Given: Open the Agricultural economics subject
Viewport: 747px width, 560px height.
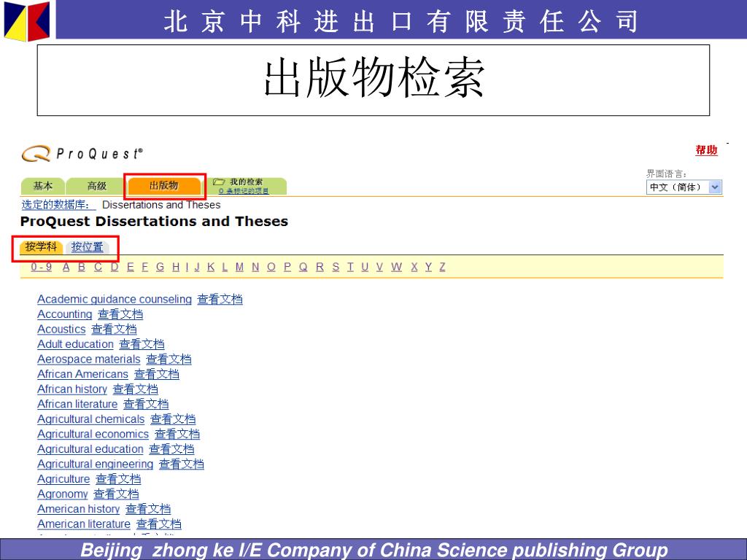Looking at the screenshot, I should 93,435.
